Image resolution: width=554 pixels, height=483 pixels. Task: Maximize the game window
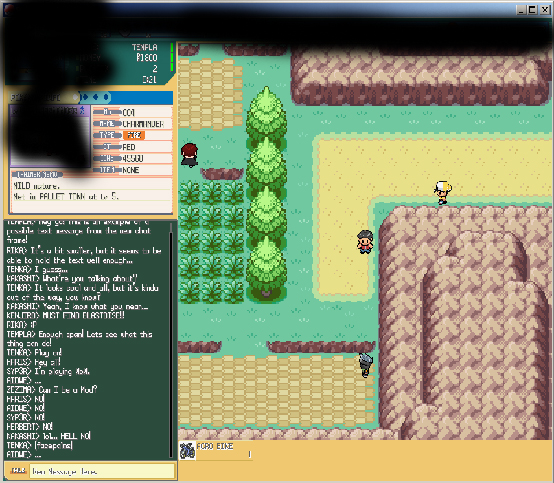(x=532, y=10)
